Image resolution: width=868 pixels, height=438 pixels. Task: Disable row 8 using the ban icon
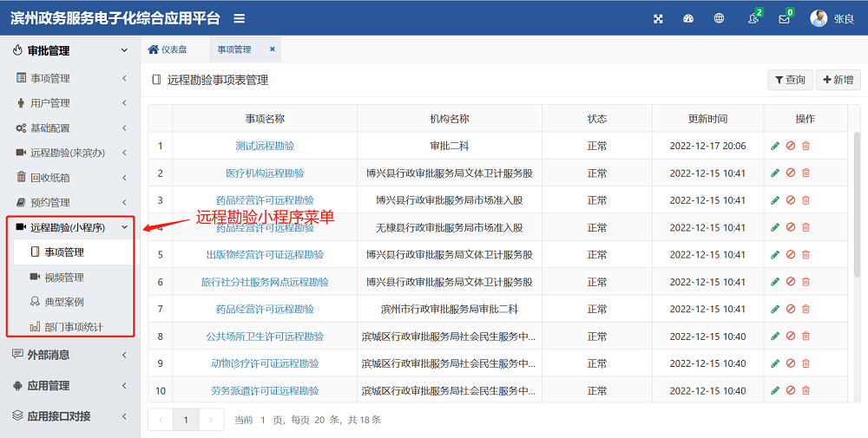791,337
